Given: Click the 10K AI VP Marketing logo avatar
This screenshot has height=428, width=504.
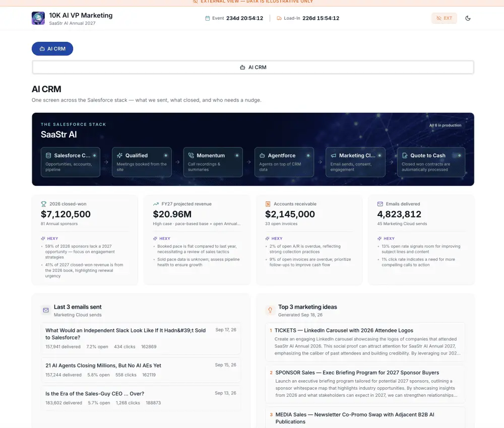Looking at the screenshot, I should click(x=38, y=18).
